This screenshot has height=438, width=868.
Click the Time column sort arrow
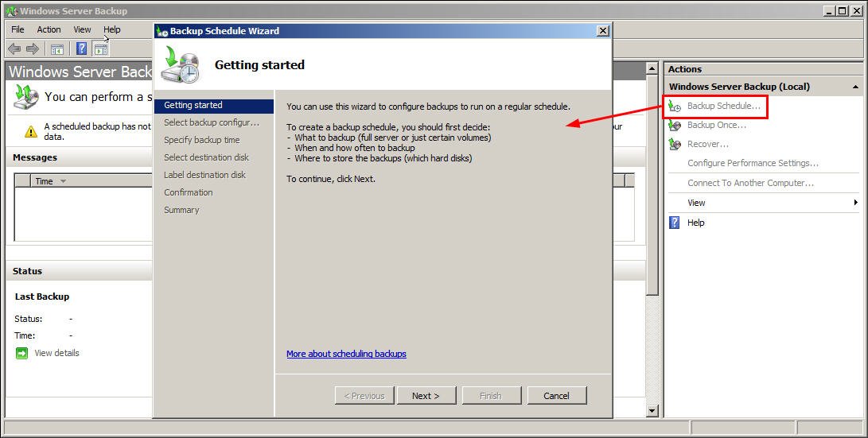[63, 181]
